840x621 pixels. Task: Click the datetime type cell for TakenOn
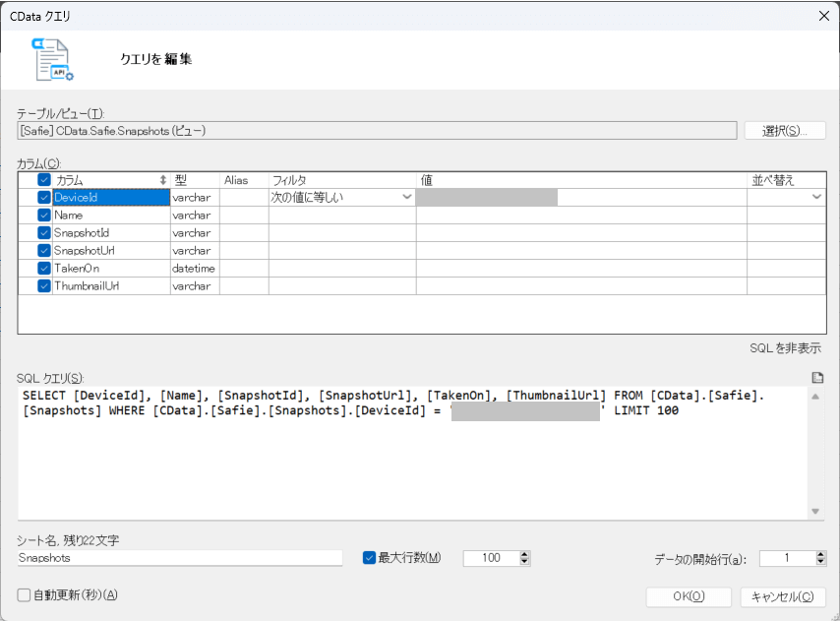pos(195,268)
